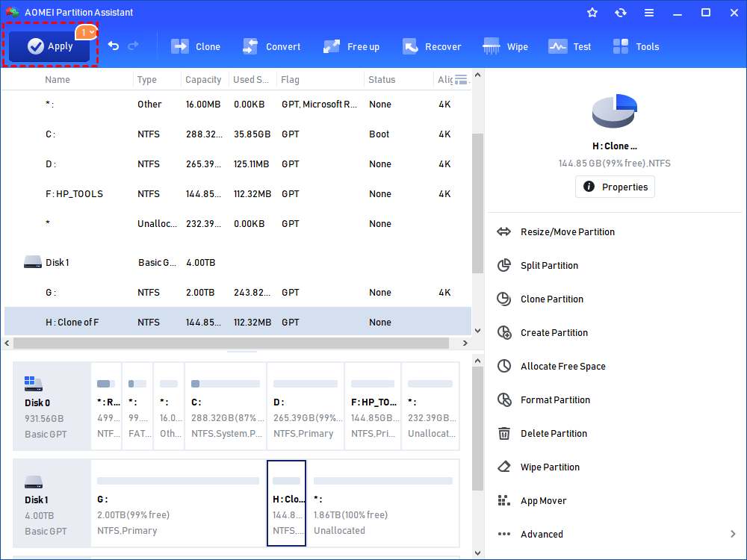
Task: Redo the operation
Action: coord(134,46)
